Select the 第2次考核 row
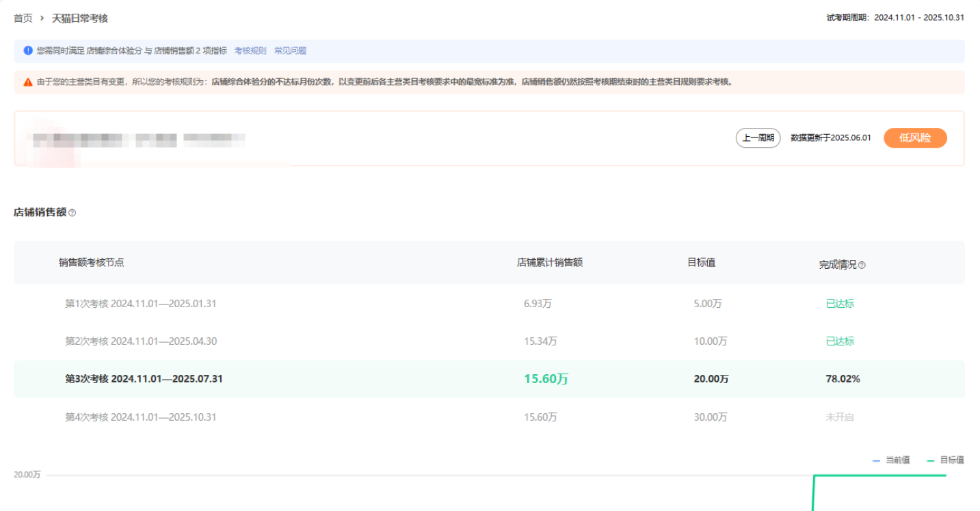The height and width of the screenshot is (511, 980). pyautogui.click(x=141, y=341)
